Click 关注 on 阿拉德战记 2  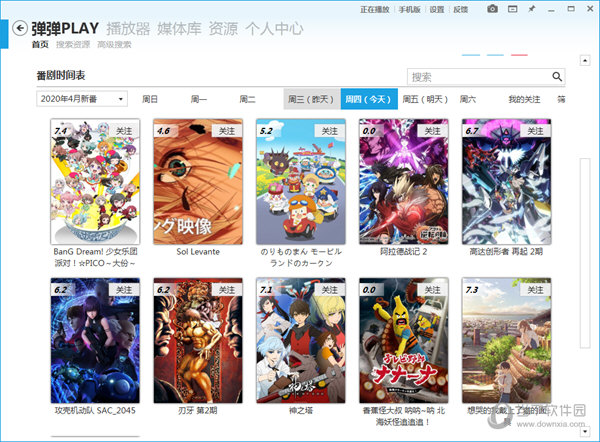pyautogui.click(x=433, y=131)
